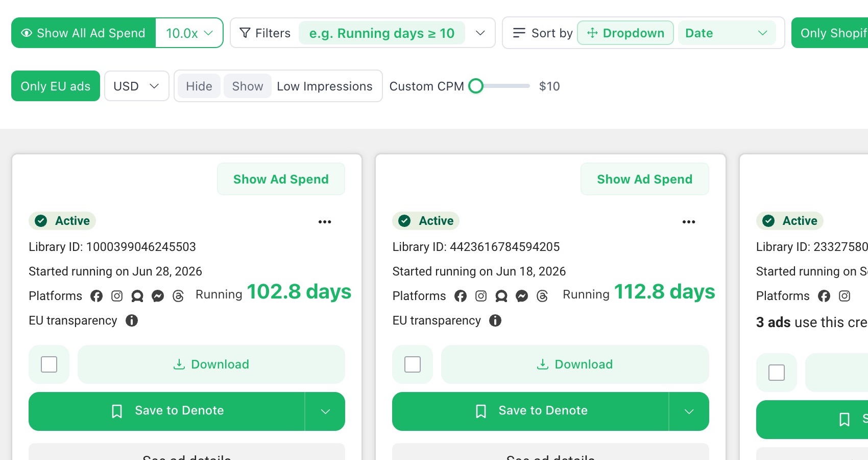The width and height of the screenshot is (868, 460).
Task: Open three-dot menu on ad 4423616784594205
Action: coord(689,222)
